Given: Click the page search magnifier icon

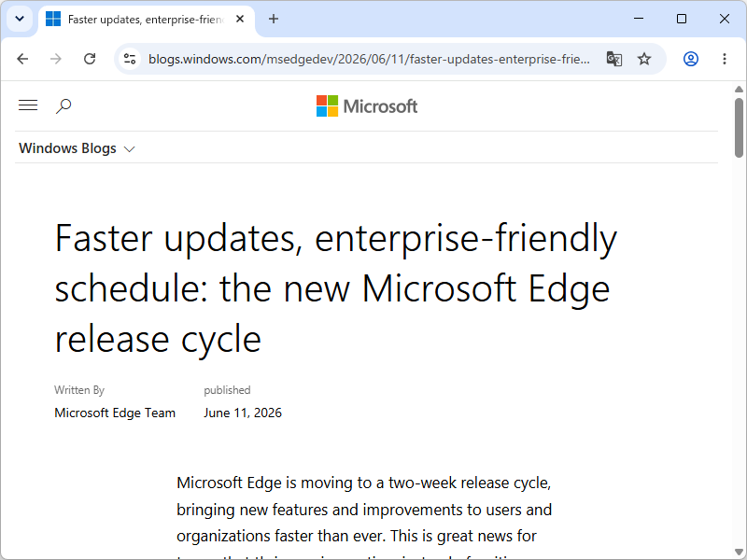Looking at the screenshot, I should pos(63,105).
